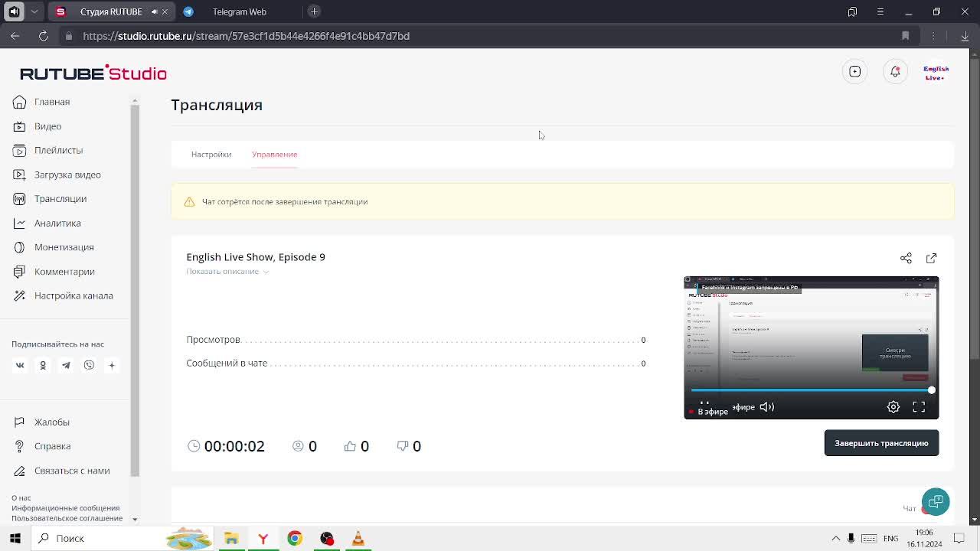Click the Telegram social icon
Image resolution: width=980 pixels, height=551 pixels.
[x=66, y=365]
